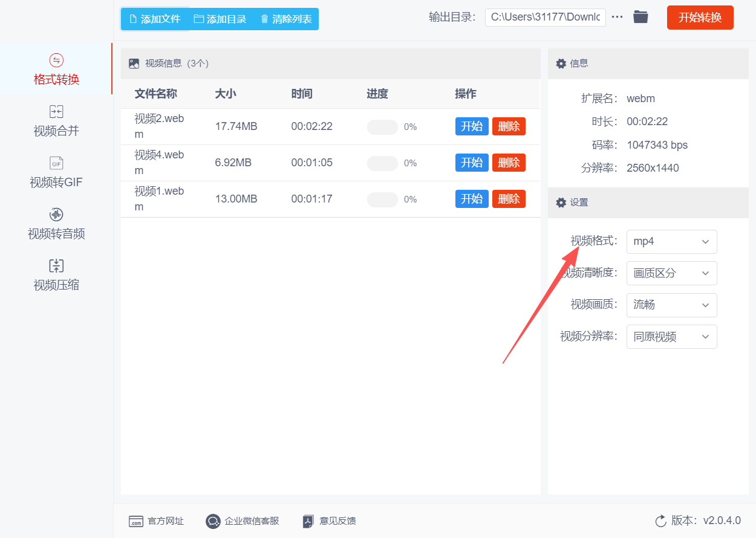Click the 2560x1440 resolution value
This screenshot has width=756, height=538.
click(653, 168)
